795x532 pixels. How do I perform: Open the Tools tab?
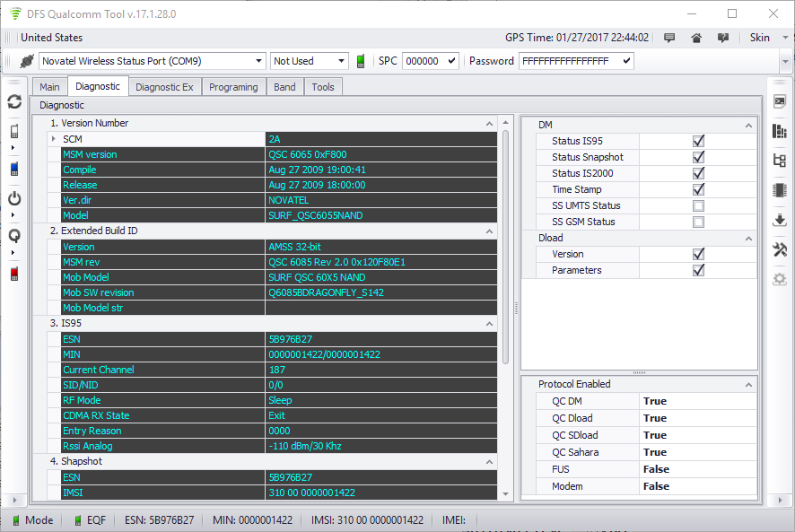click(323, 87)
